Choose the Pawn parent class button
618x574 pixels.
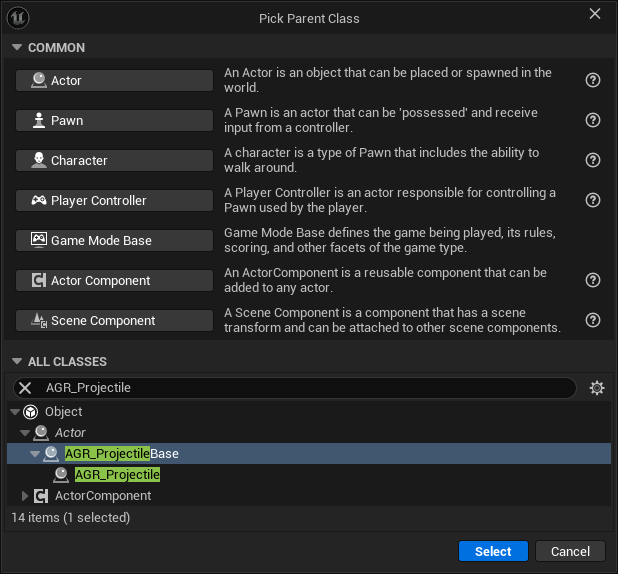pyautogui.click(x=114, y=120)
